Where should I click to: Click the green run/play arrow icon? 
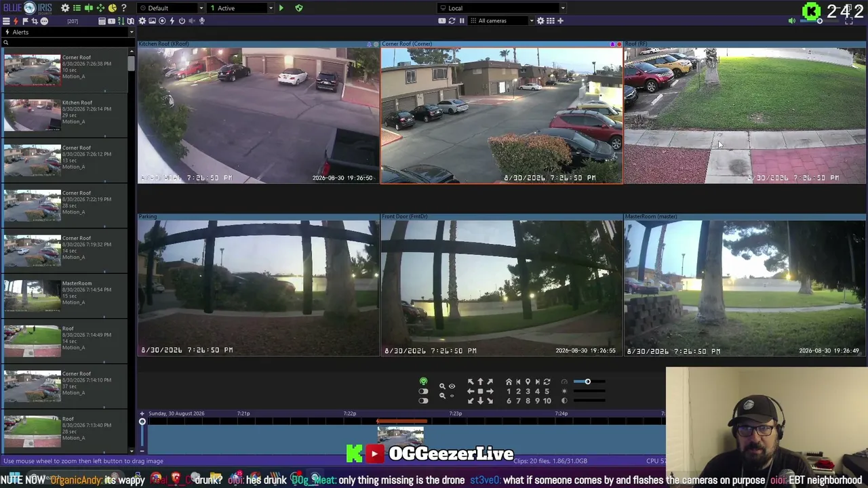(x=281, y=8)
